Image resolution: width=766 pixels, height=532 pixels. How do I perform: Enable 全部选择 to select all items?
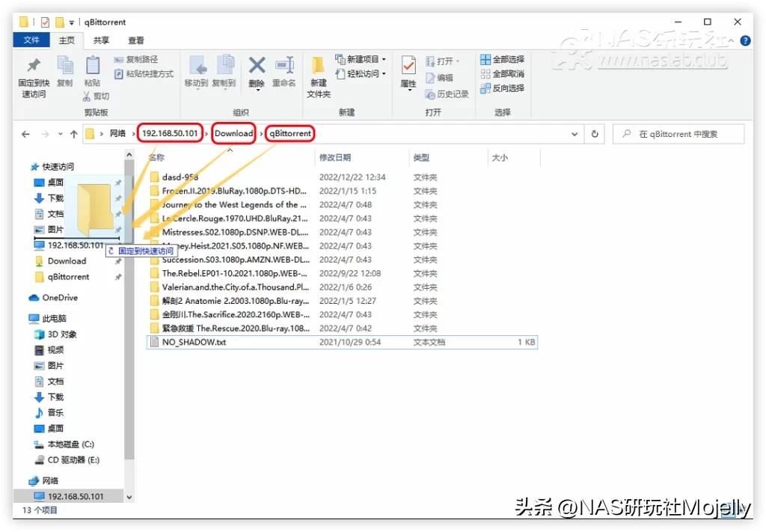click(x=501, y=58)
